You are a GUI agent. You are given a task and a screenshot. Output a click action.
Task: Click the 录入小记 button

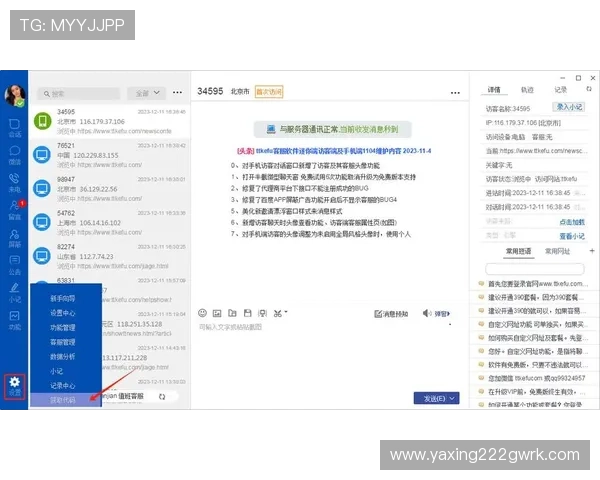tap(569, 107)
